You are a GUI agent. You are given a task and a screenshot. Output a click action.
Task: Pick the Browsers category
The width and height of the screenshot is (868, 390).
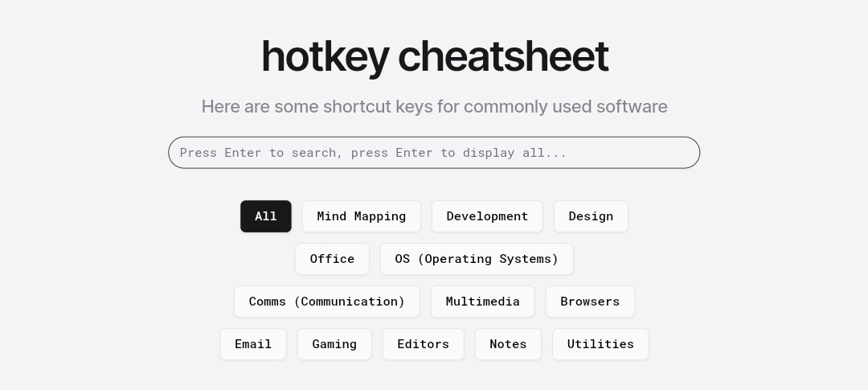coord(590,302)
